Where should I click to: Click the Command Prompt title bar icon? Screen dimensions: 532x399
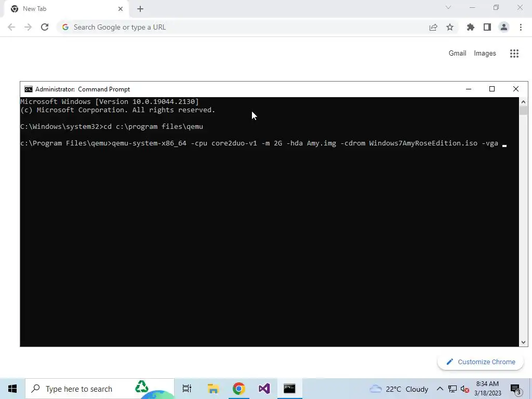click(x=29, y=89)
